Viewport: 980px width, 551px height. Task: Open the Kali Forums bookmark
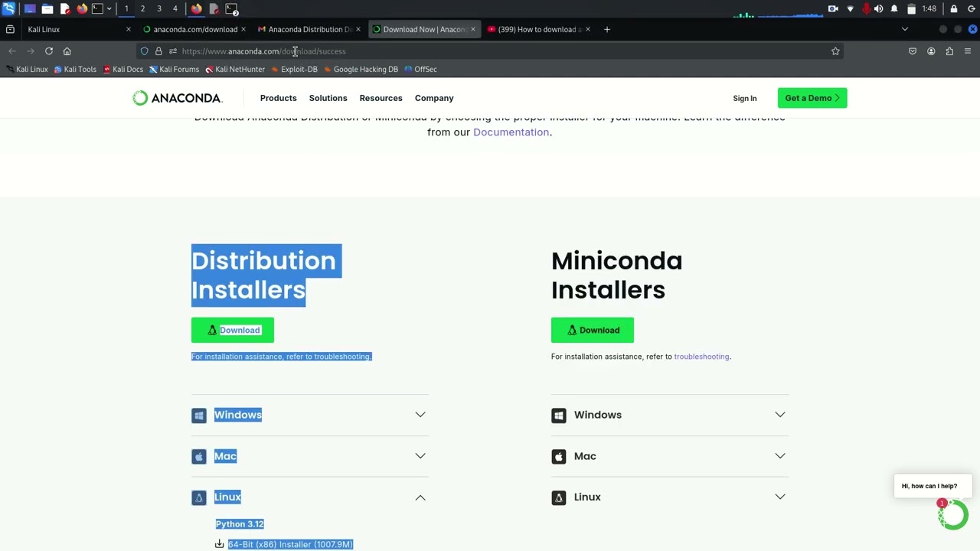[174, 69]
